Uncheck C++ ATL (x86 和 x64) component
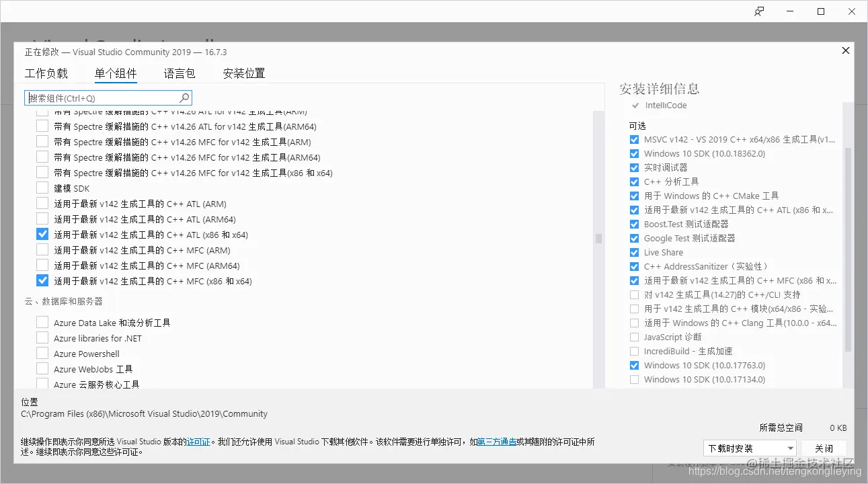 [x=42, y=235]
